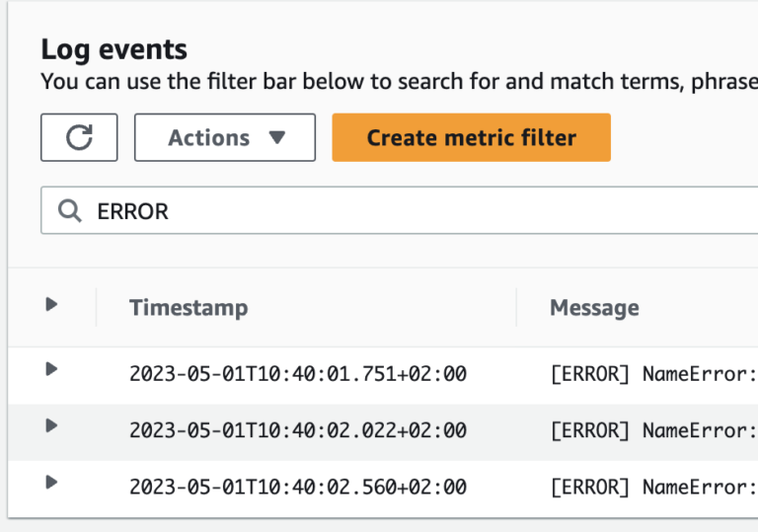Expand the 10:40:02.022 log event row
The image size is (758, 532).
pos(52,425)
